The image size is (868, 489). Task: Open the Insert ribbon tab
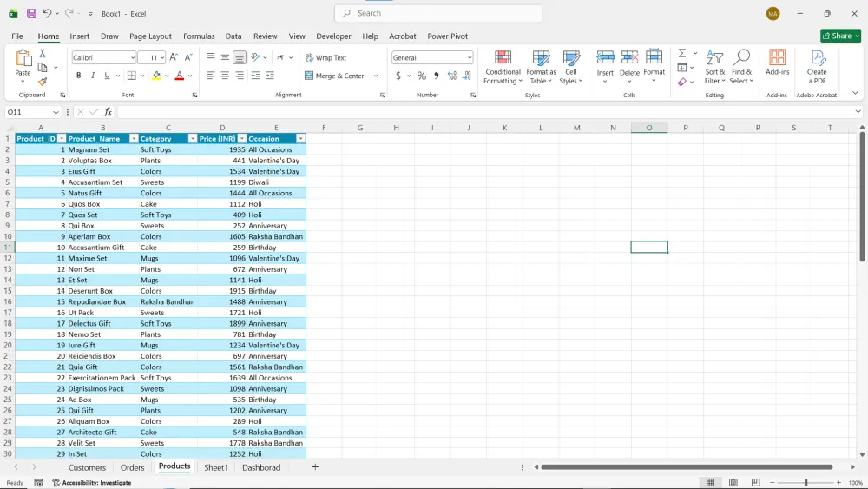tap(79, 36)
